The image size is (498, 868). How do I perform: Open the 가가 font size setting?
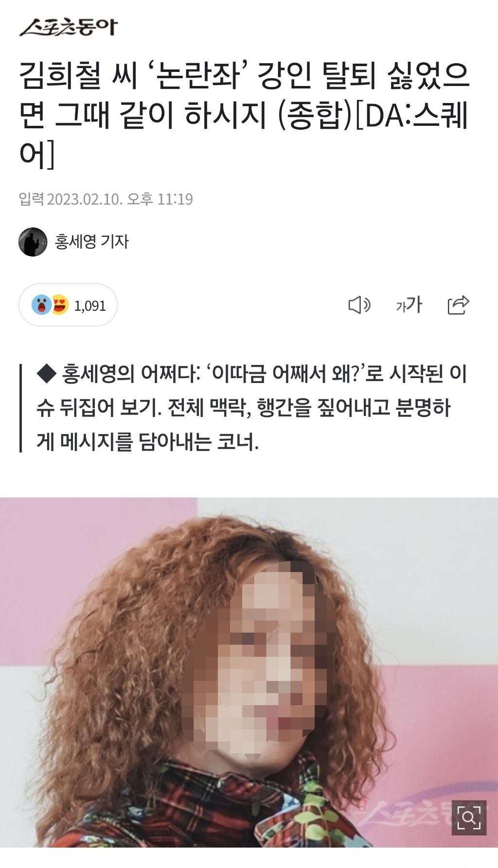click(x=409, y=305)
